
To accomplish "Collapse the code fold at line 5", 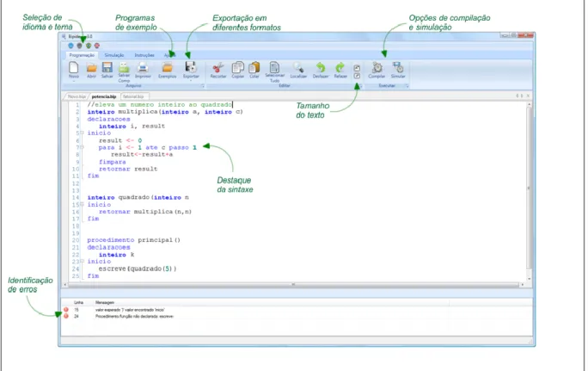I will pos(83,133).
